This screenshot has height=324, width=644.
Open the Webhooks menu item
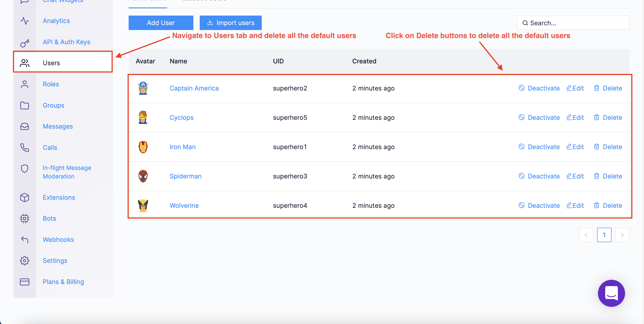58,239
